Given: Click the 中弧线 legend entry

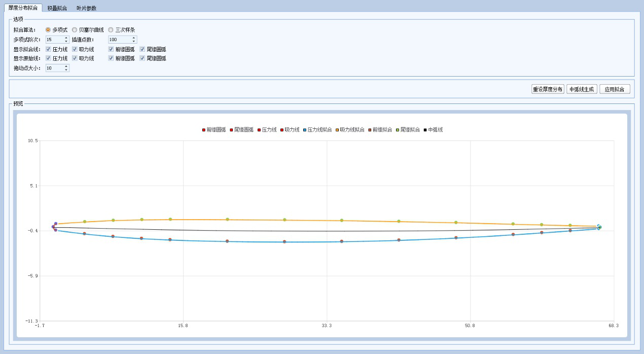Looking at the screenshot, I should point(434,130).
